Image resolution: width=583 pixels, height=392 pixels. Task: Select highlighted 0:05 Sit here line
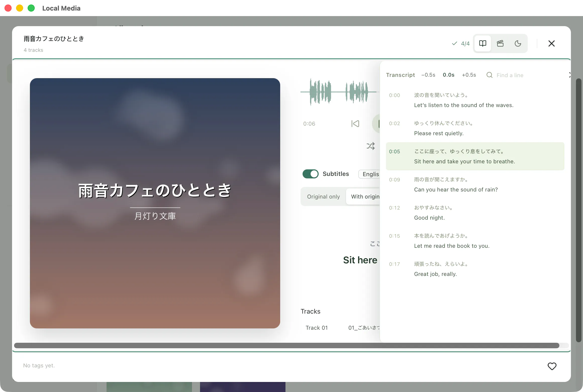click(x=475, y=156)
